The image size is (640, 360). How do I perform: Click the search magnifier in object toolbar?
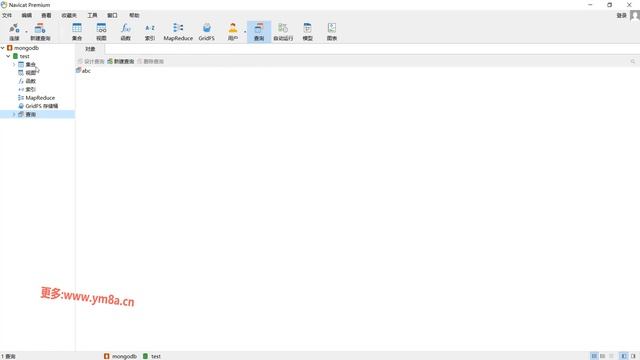point(633,61)
